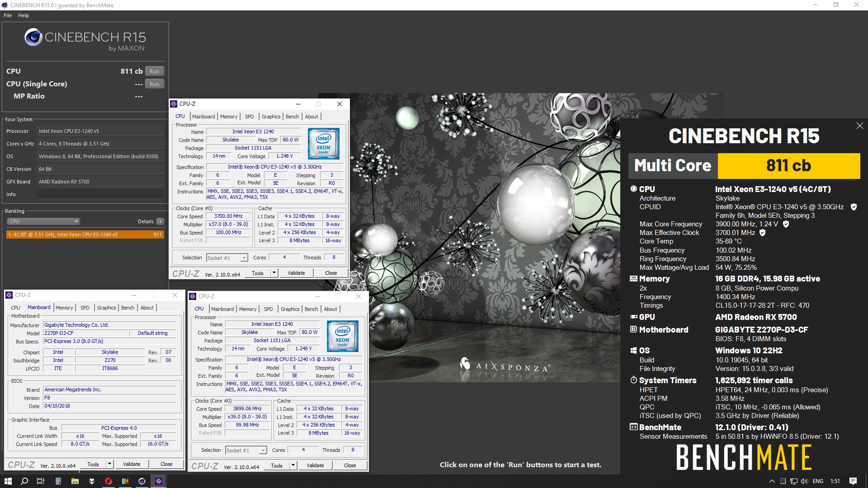Switch to Memory tab in top CPU-Z window
Screen dimensions: 868x488
(x=229, y=117)
